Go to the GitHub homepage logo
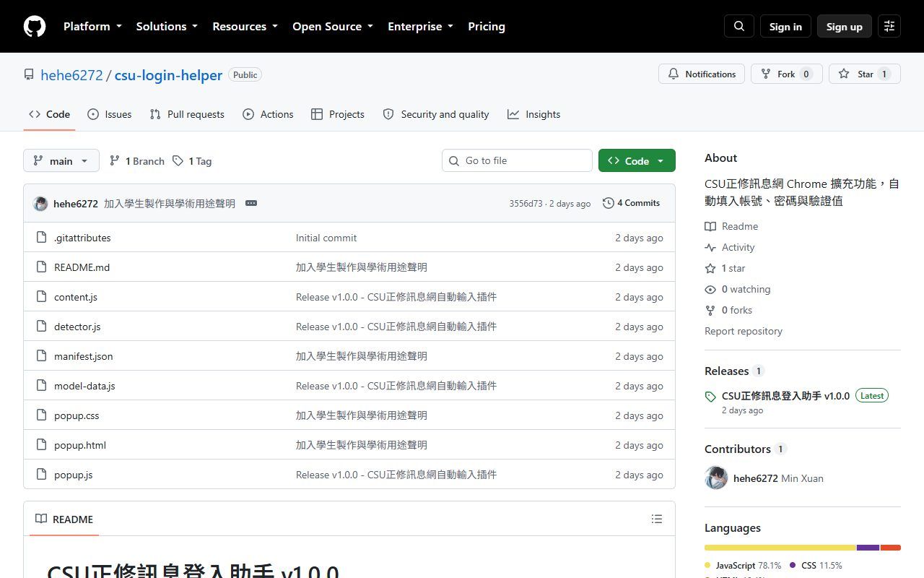Screen dimensions: 924x578 coord(35,26)
